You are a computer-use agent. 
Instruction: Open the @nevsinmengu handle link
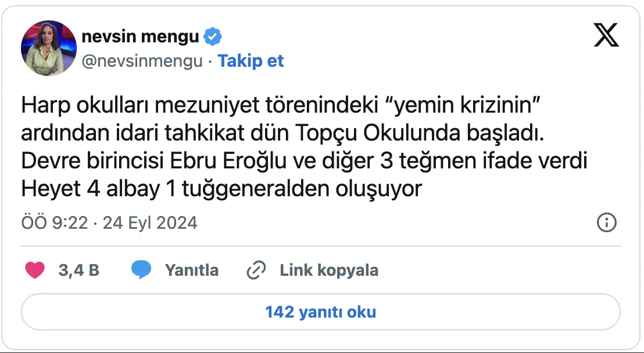click(142, 61)
